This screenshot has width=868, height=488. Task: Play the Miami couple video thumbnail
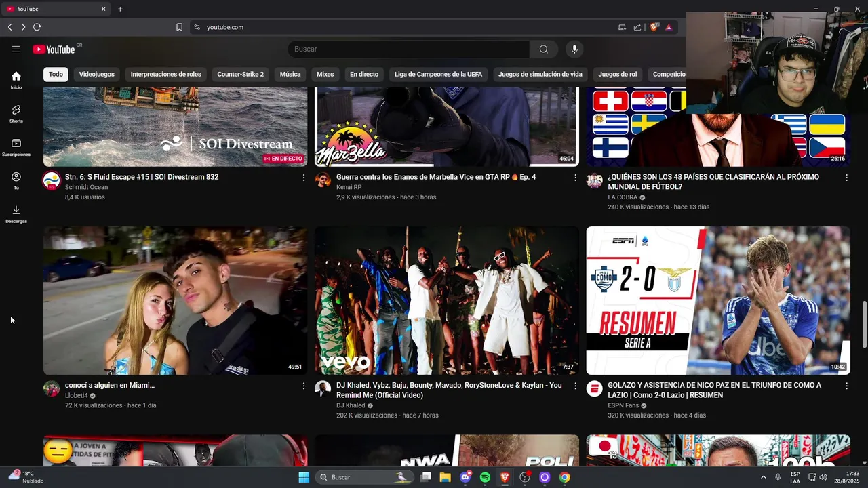(175, 300)
